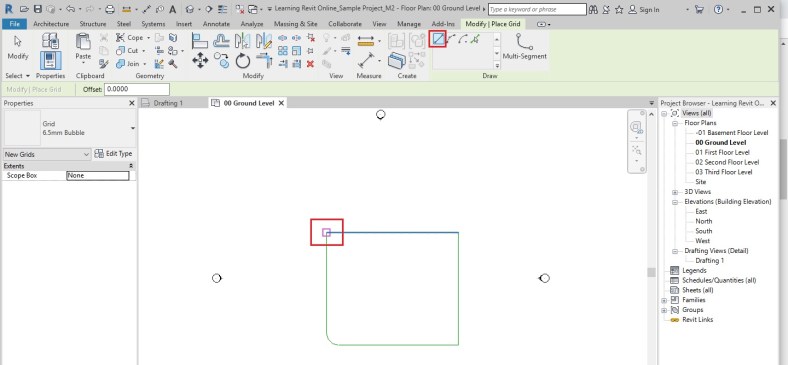The width and height of the screenshot is (788, 365).
Task: Close the Properties palette
Action: click(132, 103)
